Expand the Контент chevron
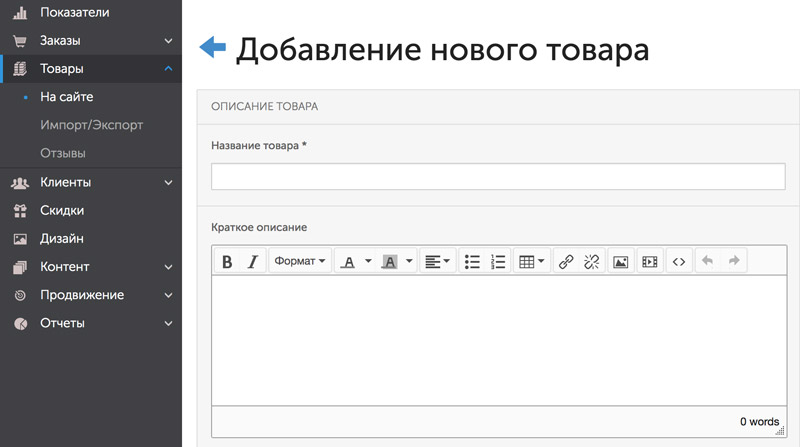This screenshot has height=447, width=800. pyautogui.click(x=168, y=267)
